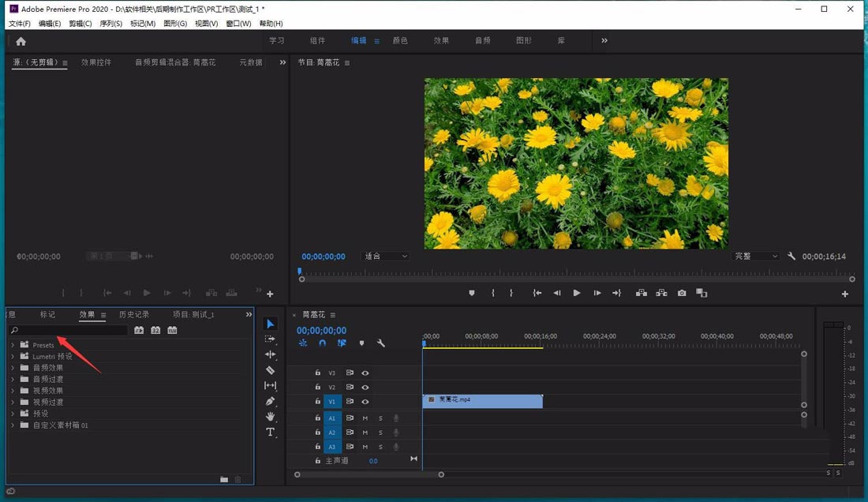Expand the 视频效果 folder

(13, 391)
